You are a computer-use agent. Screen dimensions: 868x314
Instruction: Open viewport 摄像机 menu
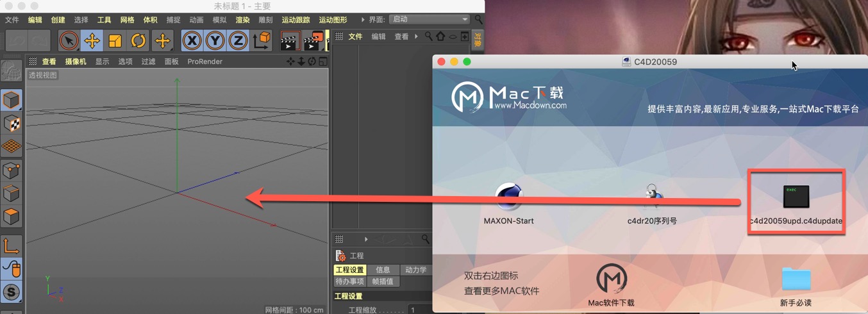pos(76,62)
